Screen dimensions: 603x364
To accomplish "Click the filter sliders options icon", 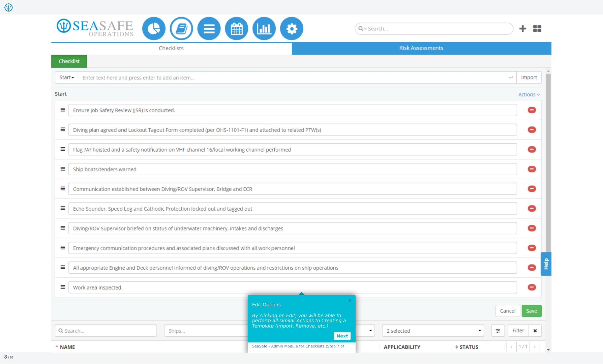I will (x=498, y=331).
